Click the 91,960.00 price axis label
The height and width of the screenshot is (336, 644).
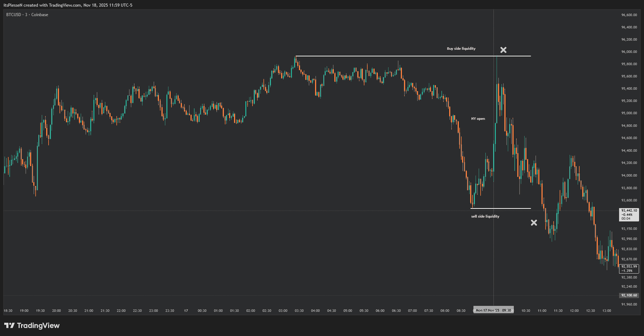pyautogui.click(x=630, y=305)
